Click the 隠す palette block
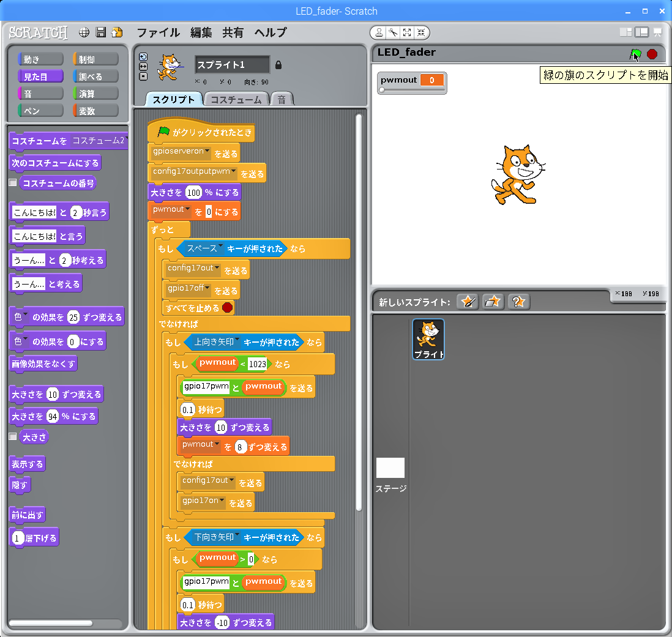This screenshot has width=672, height=637. tap(20, 485)
